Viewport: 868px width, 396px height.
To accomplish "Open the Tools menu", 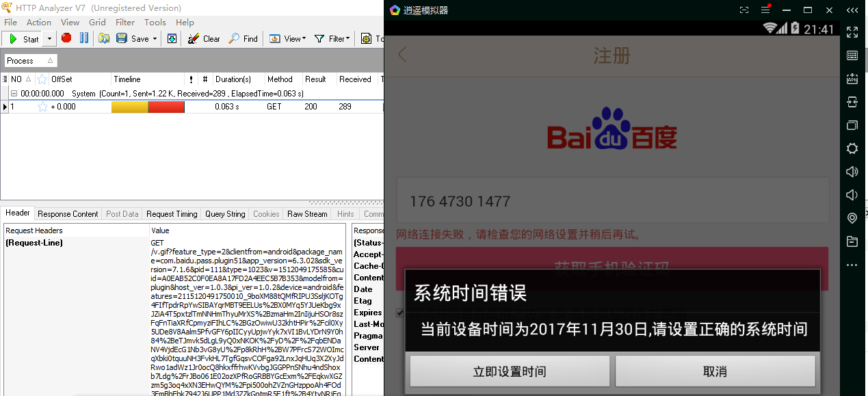I will point(155,22).
